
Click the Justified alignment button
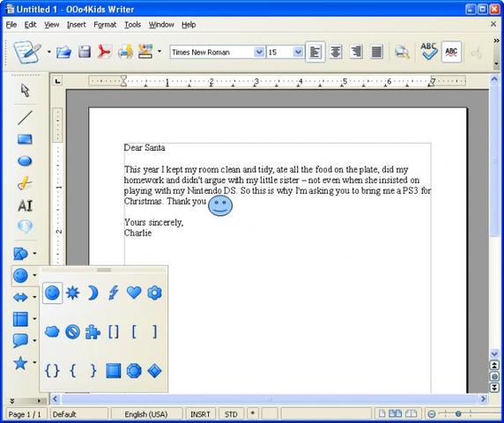click(x=377, y=52)
